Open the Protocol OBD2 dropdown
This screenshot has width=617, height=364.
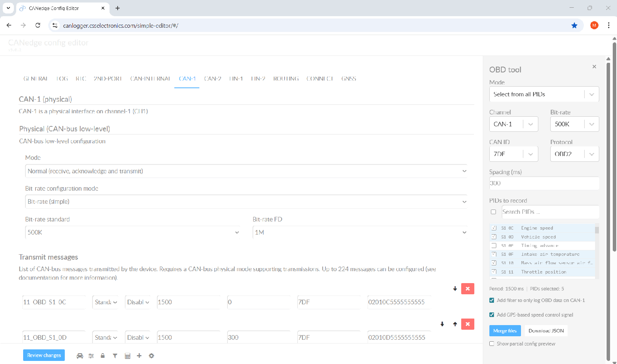point(575,154)
